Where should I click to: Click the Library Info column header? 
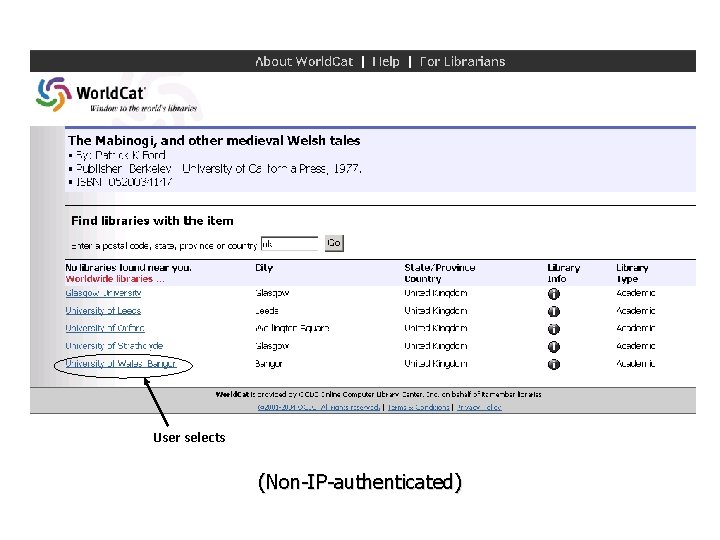point(563,273)
